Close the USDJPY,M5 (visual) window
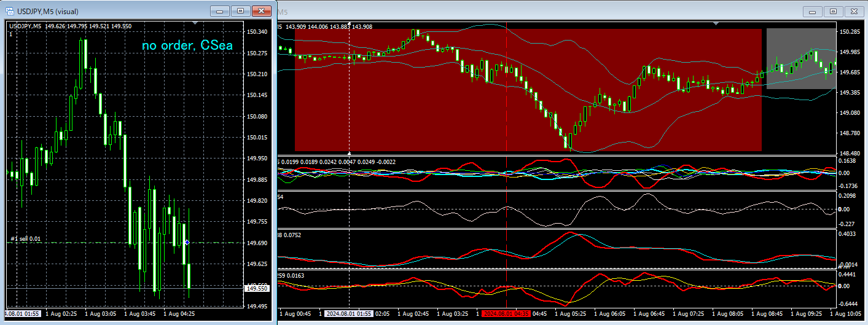The width and height of the screenshot is (868, 325). (262, 10)
